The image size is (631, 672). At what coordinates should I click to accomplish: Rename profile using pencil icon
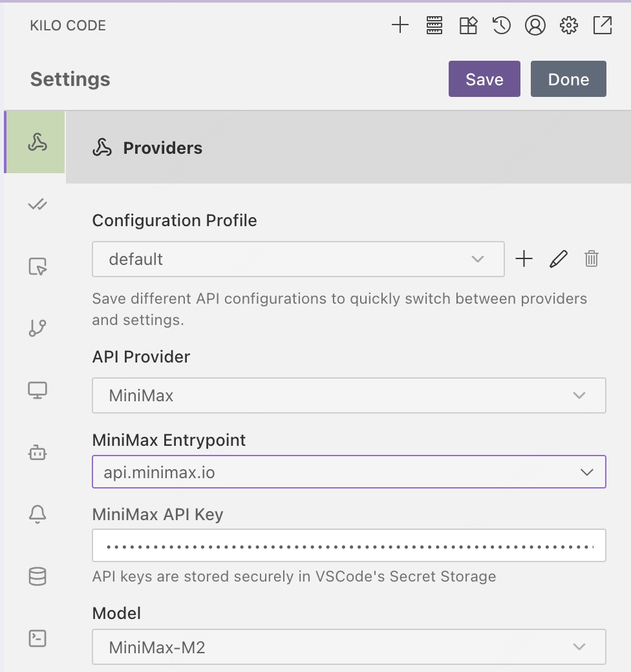559,259
